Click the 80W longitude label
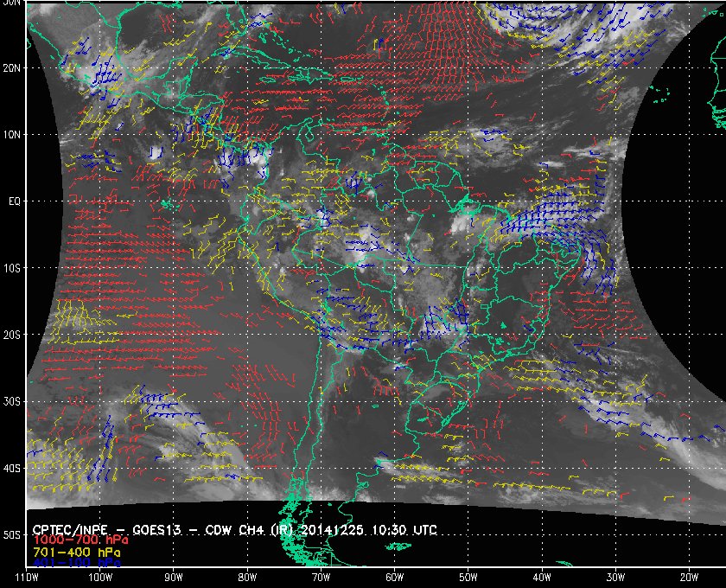 (x=247, y=578)
